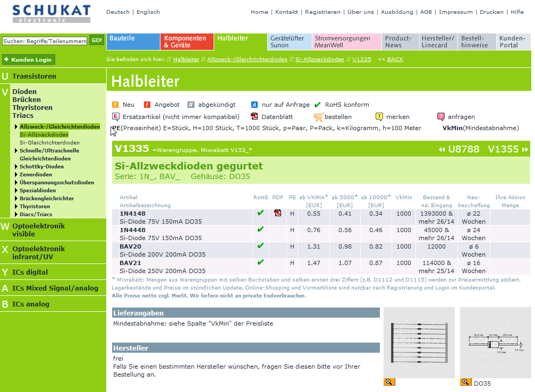The width and height of the screenshot is (535, 392).
Task: Click the BAV20 price 1.31
Action: (313, 246)
